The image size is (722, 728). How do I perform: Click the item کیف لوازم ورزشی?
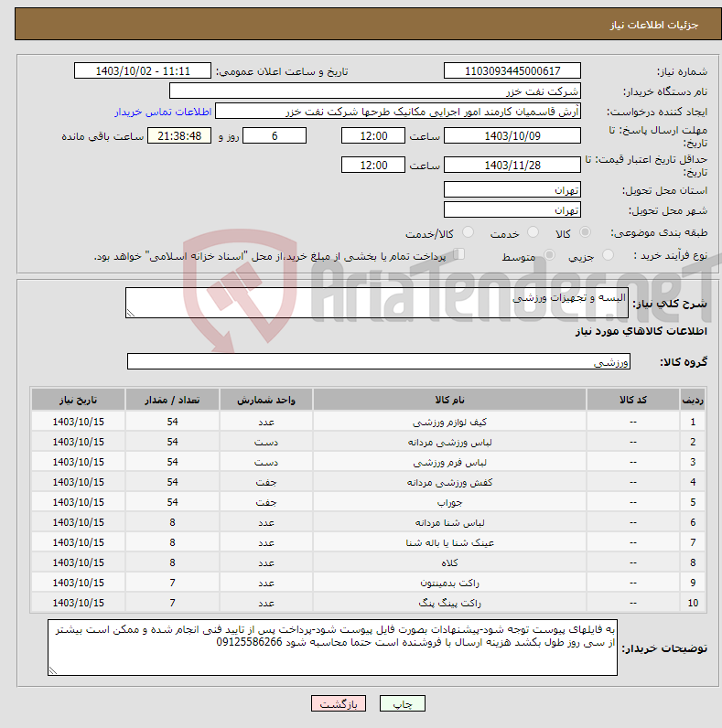tap(449, 422)
